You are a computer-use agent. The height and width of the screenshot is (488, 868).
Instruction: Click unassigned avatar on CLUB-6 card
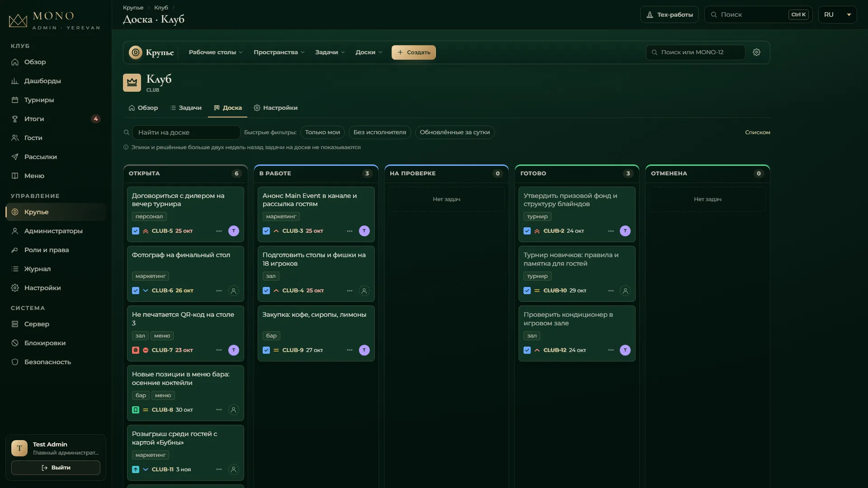coord(234,291)
